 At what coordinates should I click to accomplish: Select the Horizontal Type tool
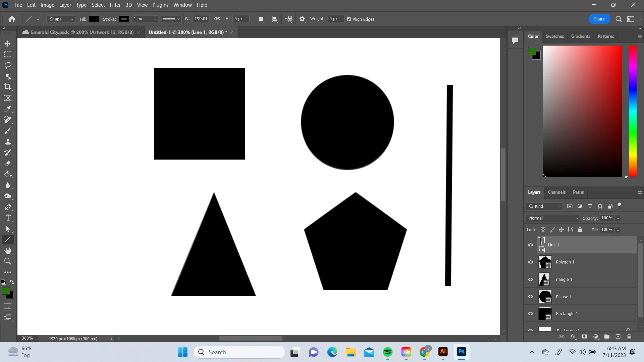8,218
